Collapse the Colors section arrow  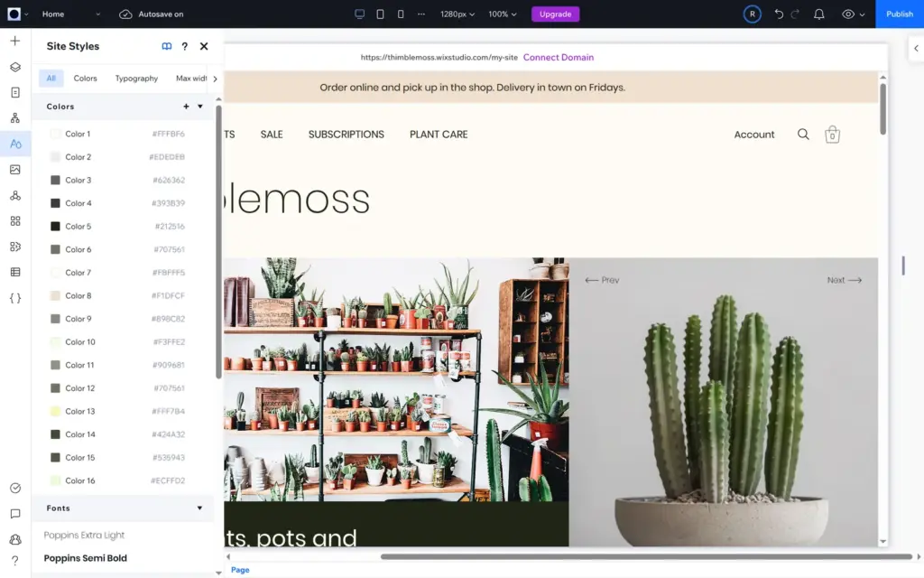pyautogui.click(x=200, y=107)
